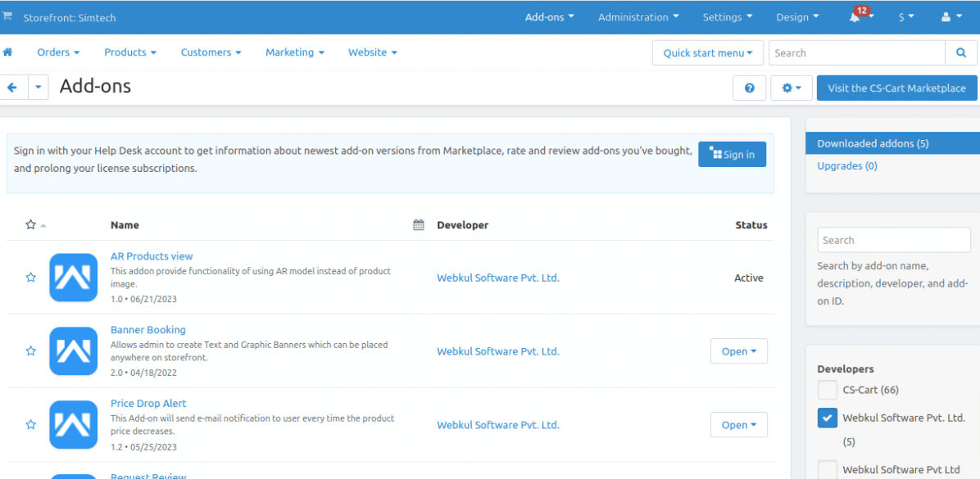Click Banner Booking's developer link

pyautogui.click(x=498, y=351)
